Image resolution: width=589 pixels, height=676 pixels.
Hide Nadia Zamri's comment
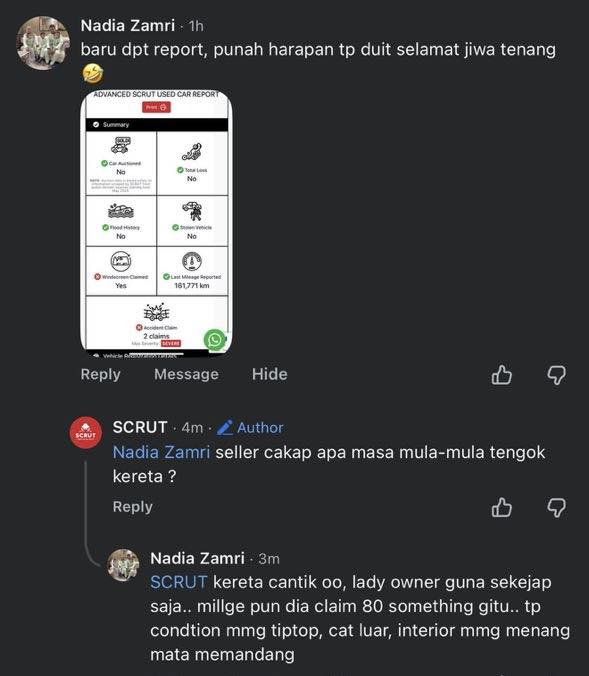[x=269, y=374]
